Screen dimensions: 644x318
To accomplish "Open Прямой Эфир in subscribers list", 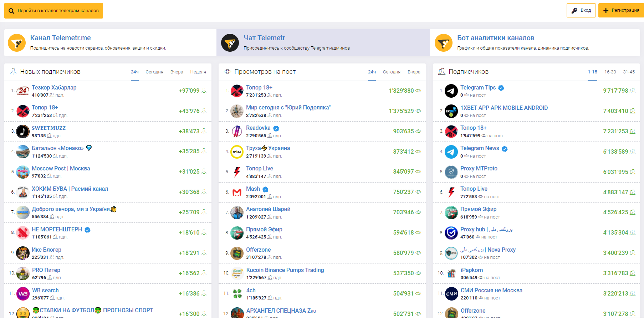I will coord(478,209).
